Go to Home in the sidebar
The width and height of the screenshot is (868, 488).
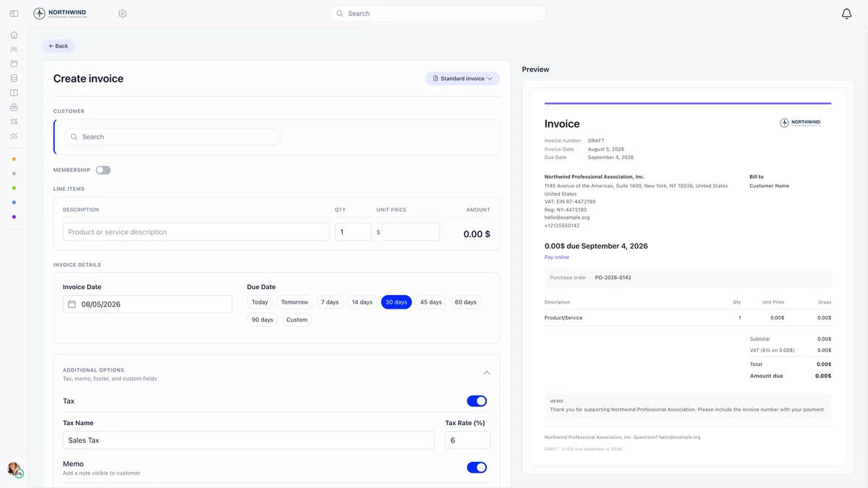[14, 35]
